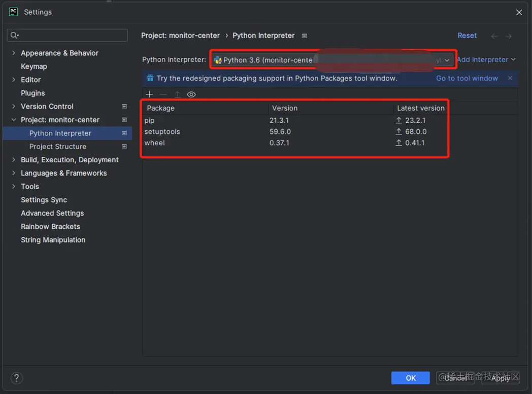Open String Manipulation settings

click(x=53, y=240)
